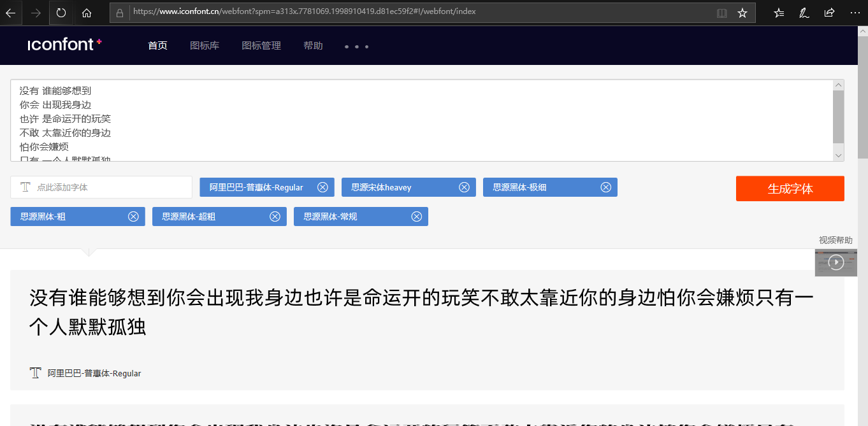The height and width of the screenshot is (426, 868).
Task: Play the 视频帮助 video preview
Action: [x=835, y=262]
